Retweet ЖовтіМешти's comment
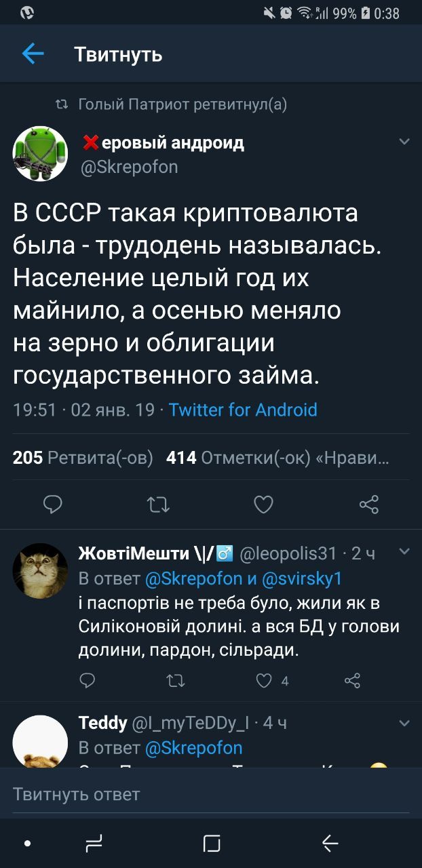This screenshot has width=422, height=868. [175, 681]
